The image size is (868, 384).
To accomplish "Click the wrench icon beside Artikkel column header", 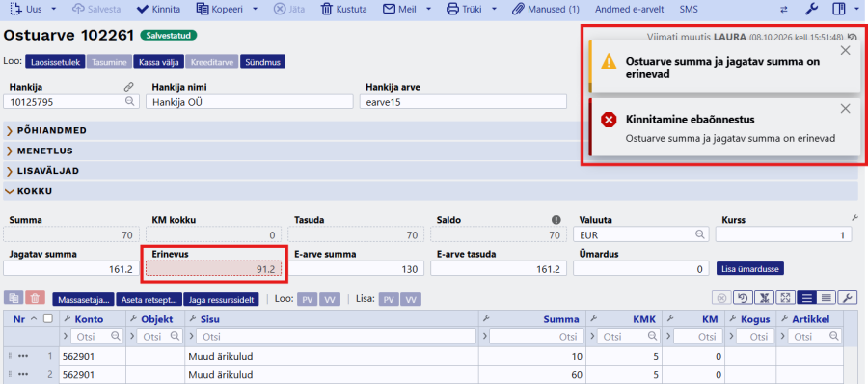I will click(x=785, y=319).
